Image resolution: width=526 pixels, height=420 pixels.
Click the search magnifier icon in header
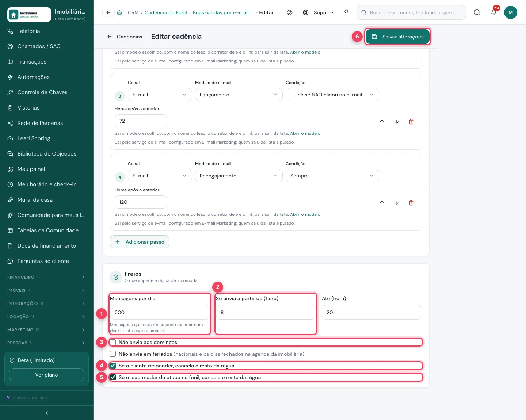(477, 12)
